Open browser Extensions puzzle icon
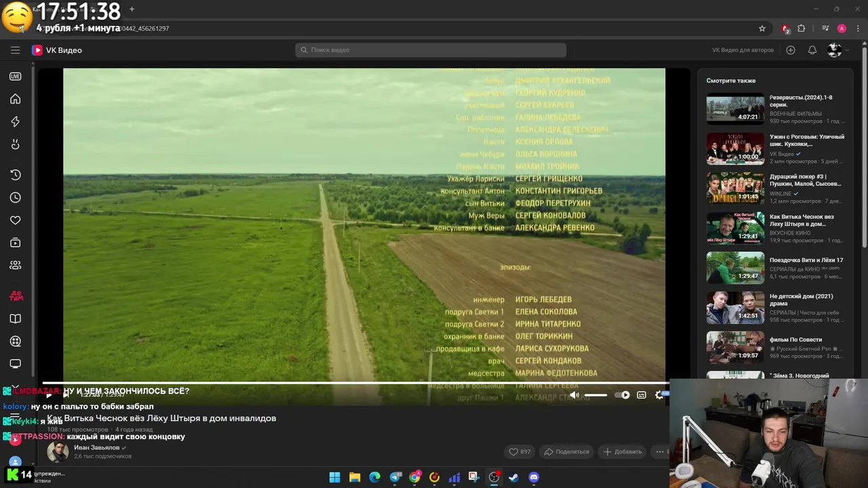Viewport: 868px width, 488px height. [802, 28]
